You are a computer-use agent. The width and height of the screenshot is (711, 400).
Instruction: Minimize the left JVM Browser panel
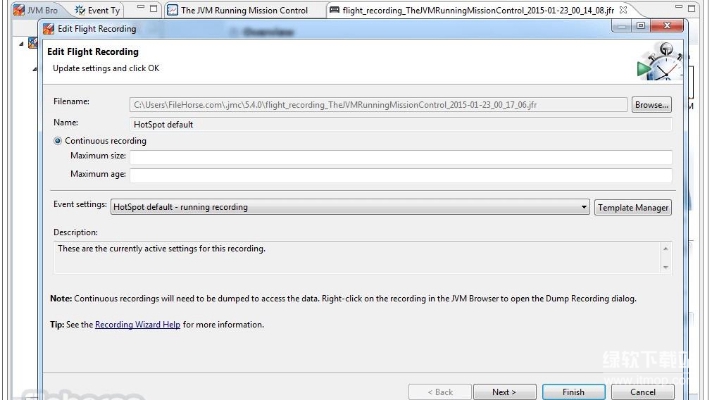140,10
